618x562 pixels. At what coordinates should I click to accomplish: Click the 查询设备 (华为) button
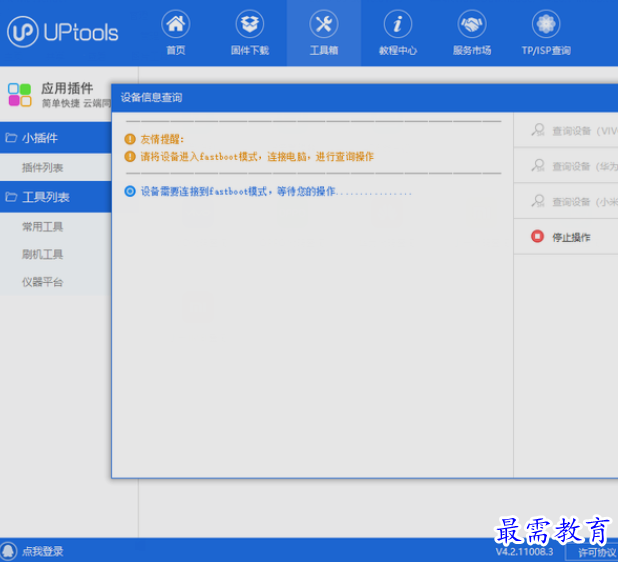(566, 166)
